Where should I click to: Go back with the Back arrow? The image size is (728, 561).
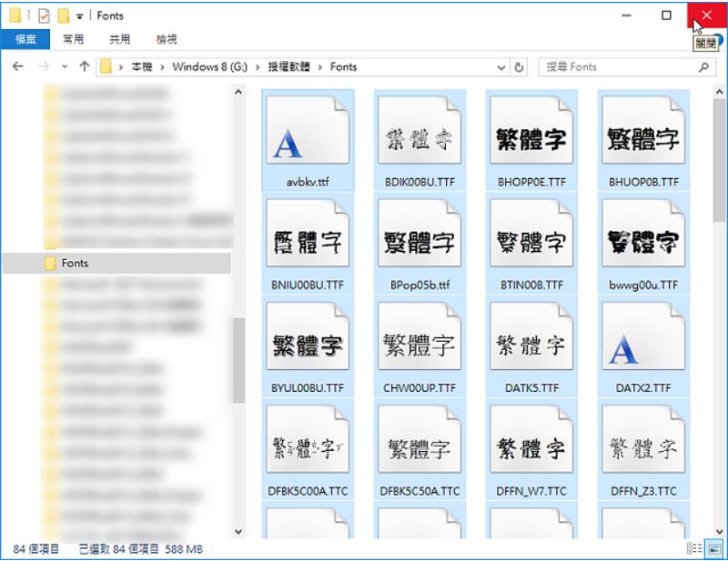point(17,66)
